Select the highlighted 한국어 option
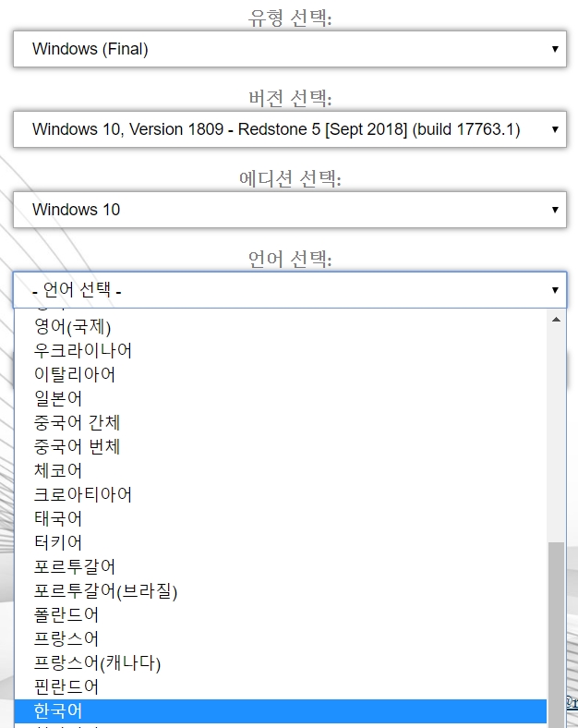 coord(280,711)
